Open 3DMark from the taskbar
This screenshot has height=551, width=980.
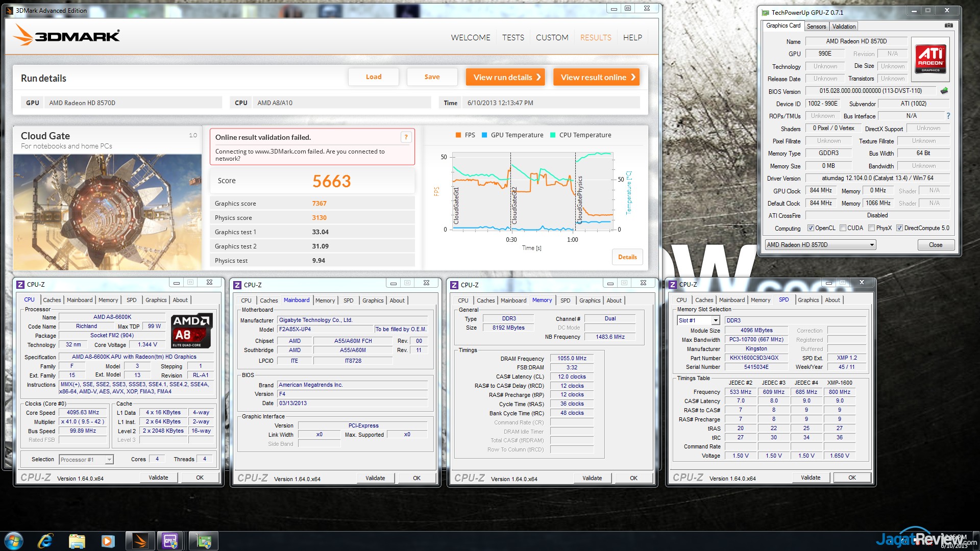click(139, 541)
